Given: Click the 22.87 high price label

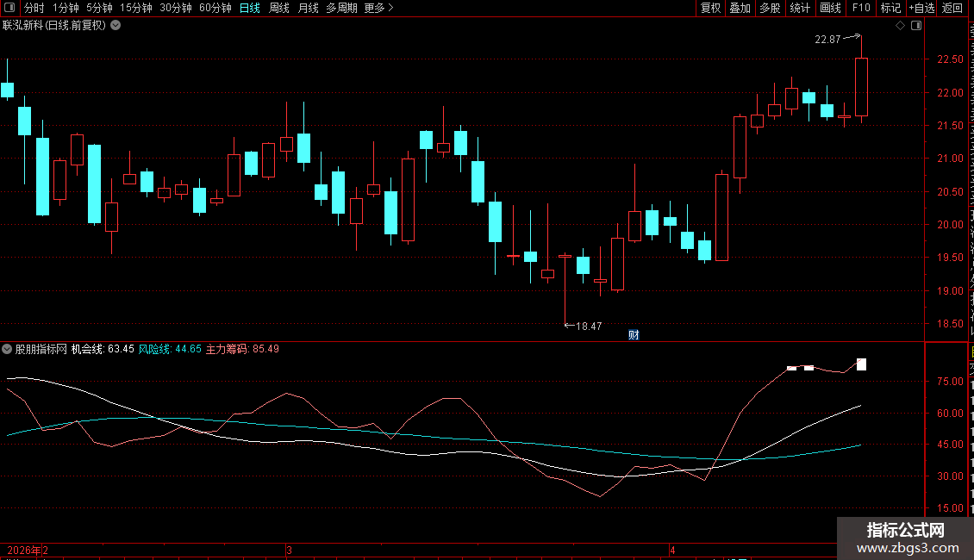Looking at the screenshot, I should coord(827,39).
